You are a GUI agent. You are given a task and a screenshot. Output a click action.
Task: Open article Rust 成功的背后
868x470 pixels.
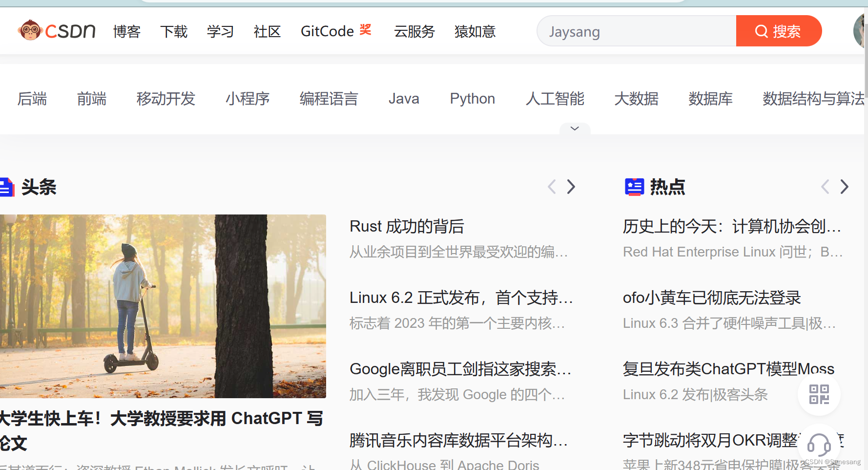pos(407,226)
